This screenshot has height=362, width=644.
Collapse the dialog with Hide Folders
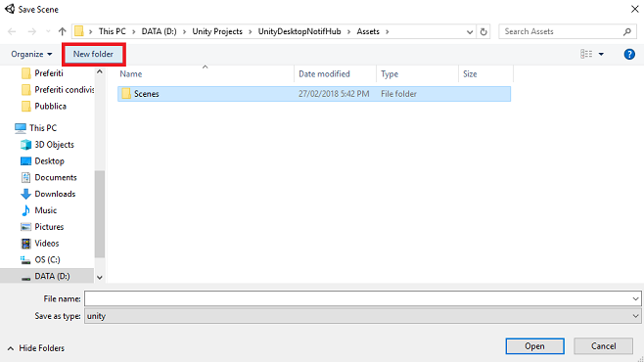(36, 348)
